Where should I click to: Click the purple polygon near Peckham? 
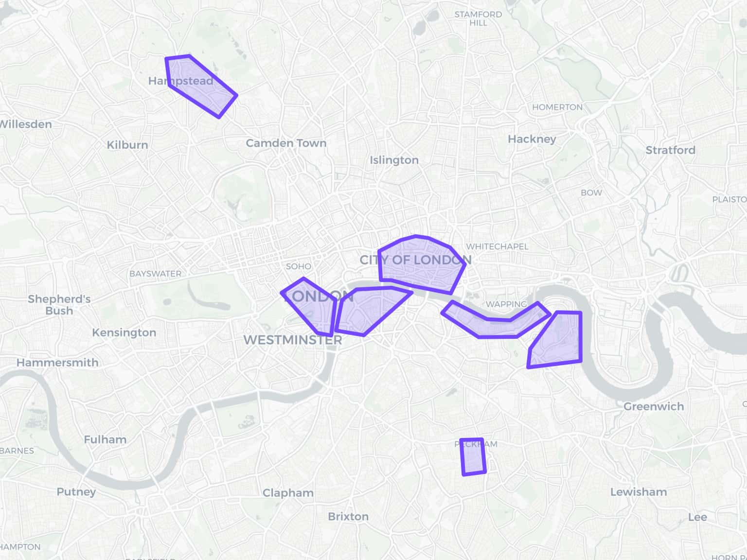point(473,457)
